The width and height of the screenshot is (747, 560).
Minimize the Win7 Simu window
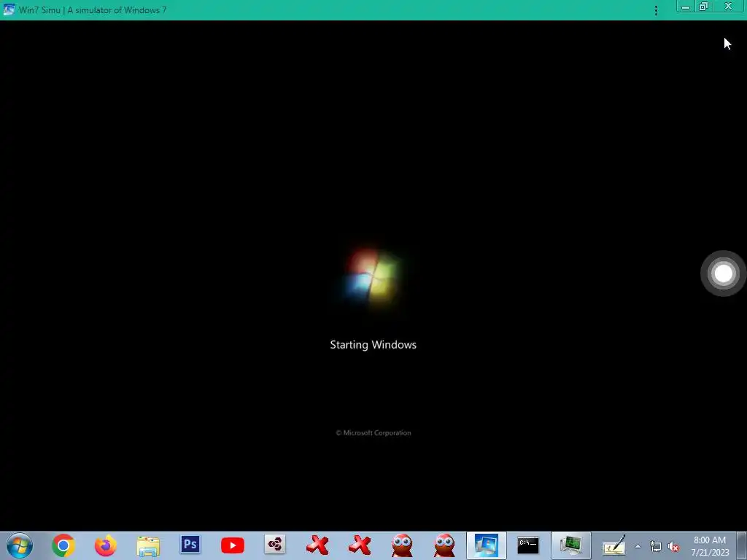pyautogui.click(x=685, y=7)
